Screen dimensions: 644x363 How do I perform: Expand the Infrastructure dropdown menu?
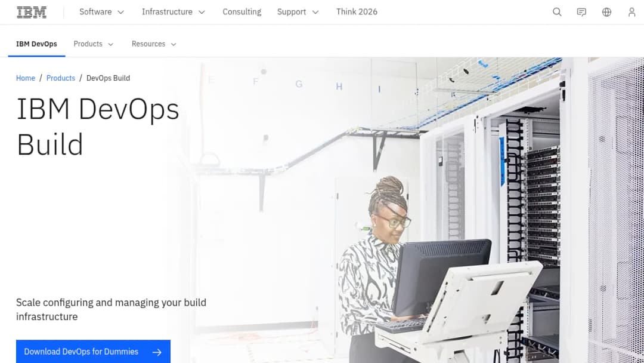173,12
